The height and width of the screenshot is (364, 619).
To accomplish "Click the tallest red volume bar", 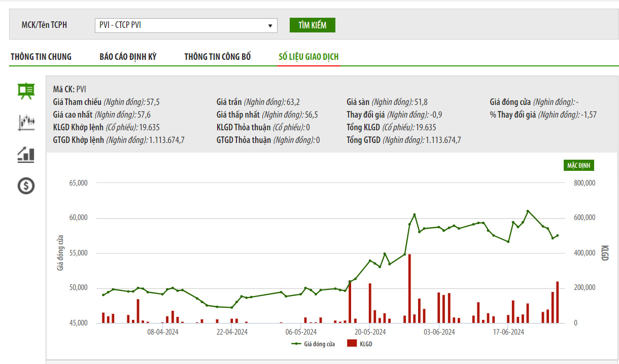I will click(409, 288).
